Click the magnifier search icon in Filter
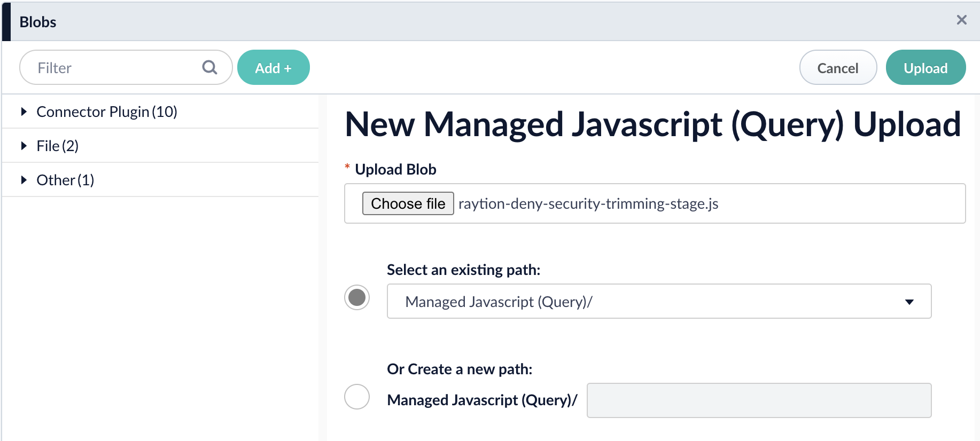Screen dimensions: 980x441 pos(209,67)
